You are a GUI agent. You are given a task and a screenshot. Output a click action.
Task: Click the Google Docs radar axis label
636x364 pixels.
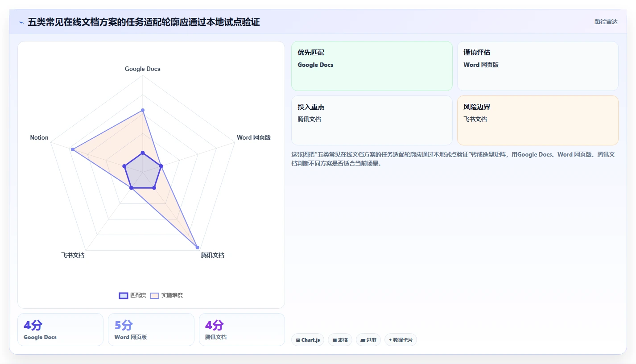point(143,69)
